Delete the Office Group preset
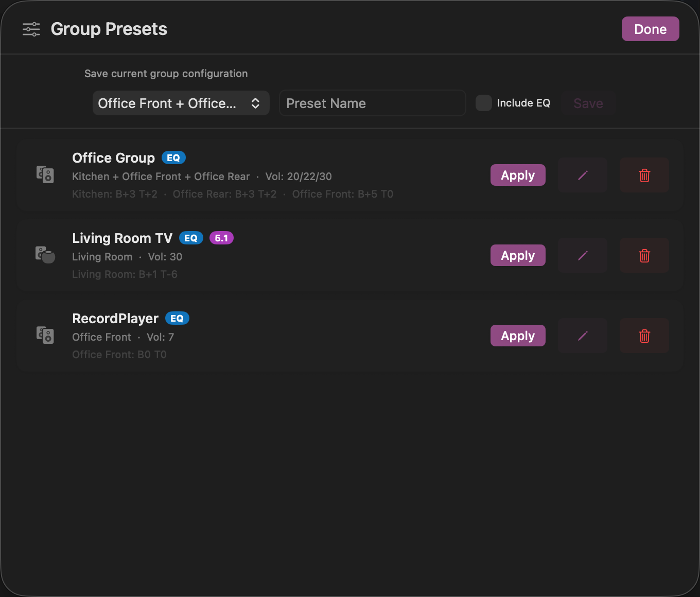700x597 pixels. click(x=644, y=175)
